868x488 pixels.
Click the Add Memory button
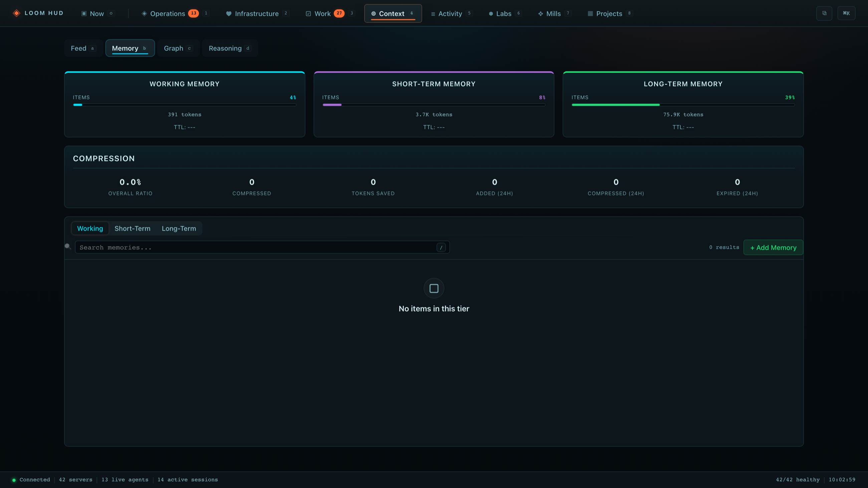[773, 248]
